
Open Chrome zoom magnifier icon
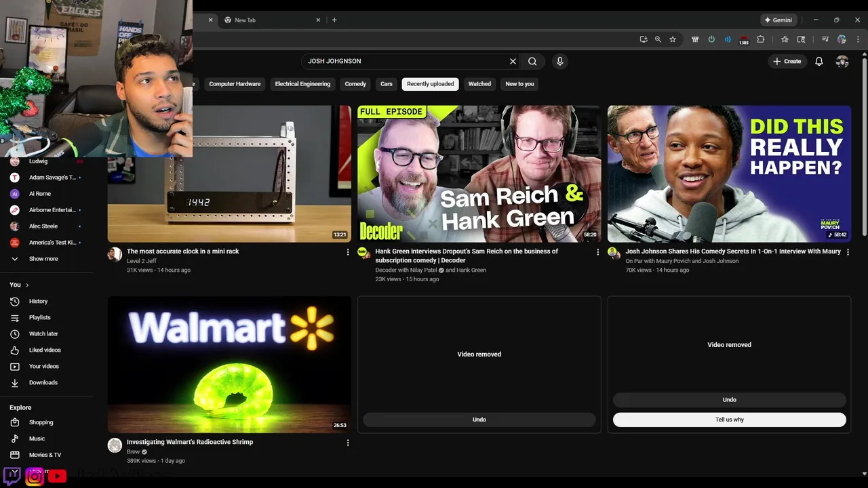coord(658,39)
